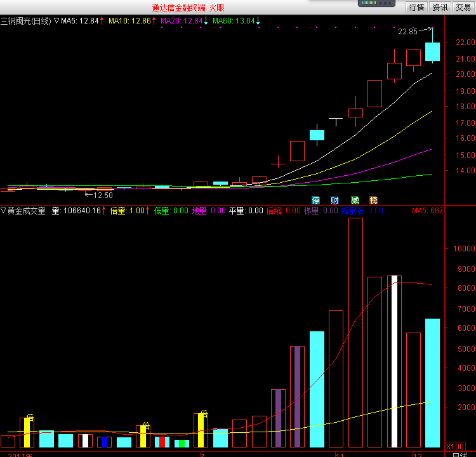Select the MA5: 12.84 indicator label
The image size is (476, 457).
coord(80,21)
